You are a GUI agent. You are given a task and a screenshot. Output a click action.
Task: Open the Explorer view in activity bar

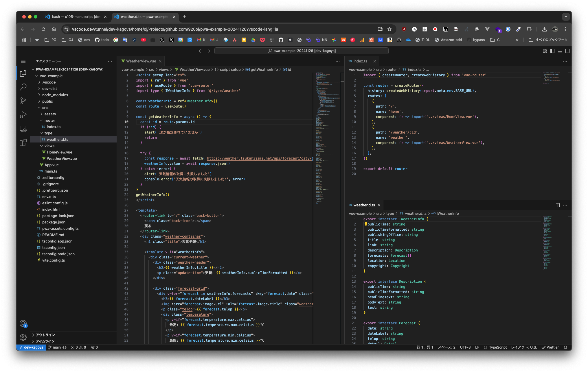23,73
